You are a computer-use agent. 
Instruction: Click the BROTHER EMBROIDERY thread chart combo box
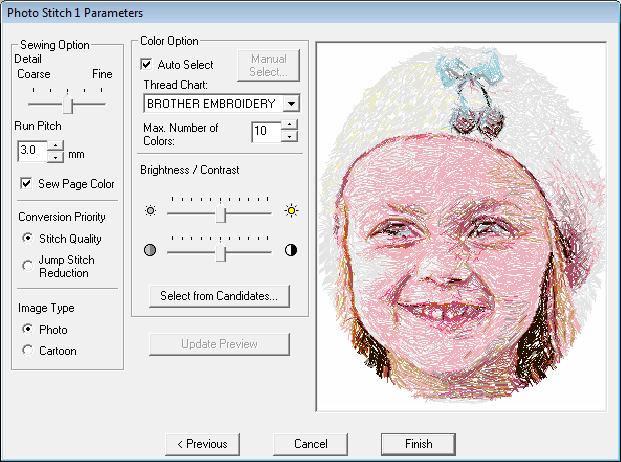[x=221, y=104]
